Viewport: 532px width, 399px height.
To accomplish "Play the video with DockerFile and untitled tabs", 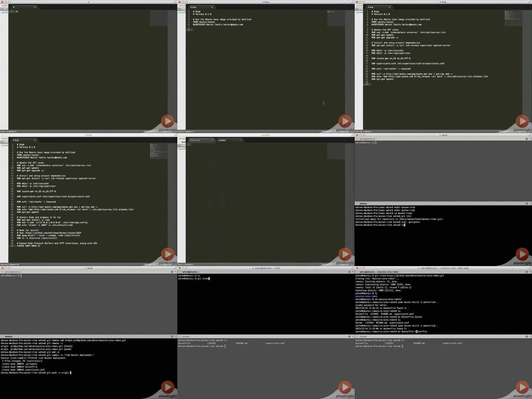I will tap(345, 254).
